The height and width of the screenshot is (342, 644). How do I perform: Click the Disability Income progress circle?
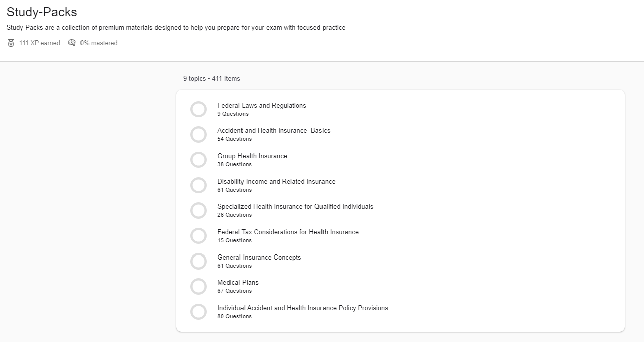[198, 185]
